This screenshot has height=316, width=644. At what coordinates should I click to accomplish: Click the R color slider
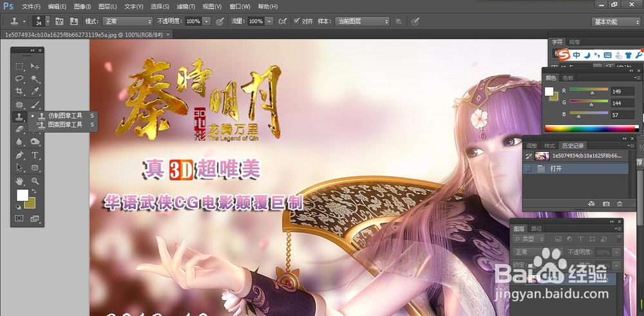tap(589, 91)
